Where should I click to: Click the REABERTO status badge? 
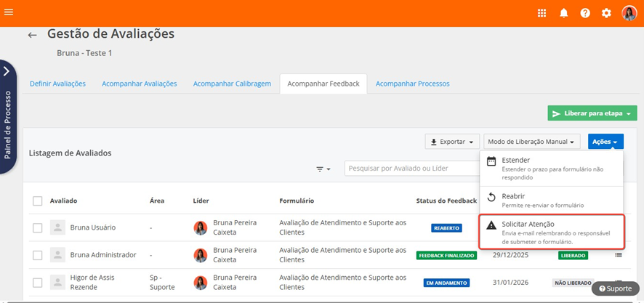pyautogui.click(x=446, y=228)
